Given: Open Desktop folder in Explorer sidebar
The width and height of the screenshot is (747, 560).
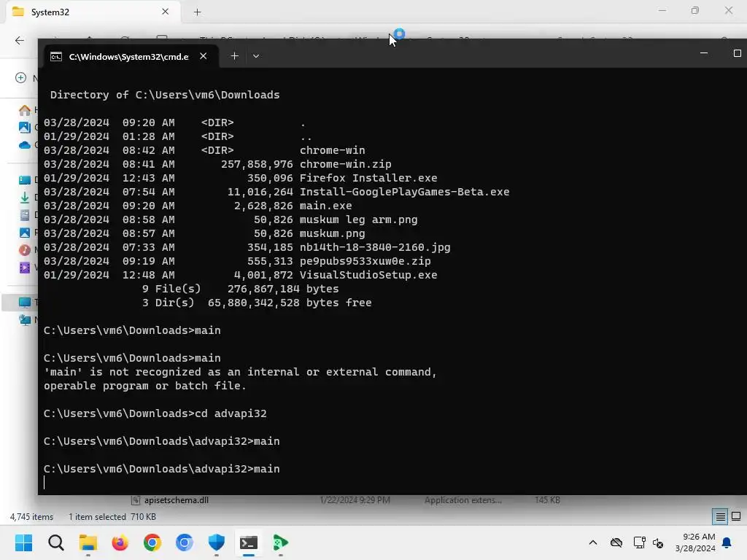Looking at the screenshot, I should [x=27, y=180].
